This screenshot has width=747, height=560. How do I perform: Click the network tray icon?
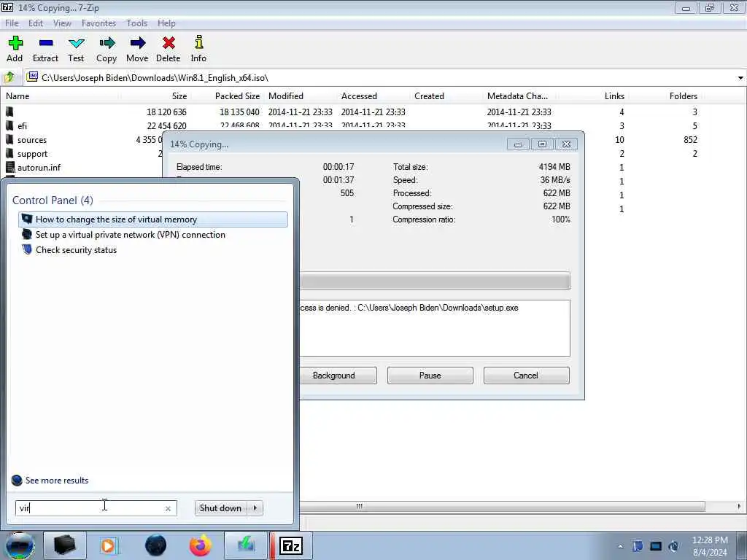coord(656,546)
